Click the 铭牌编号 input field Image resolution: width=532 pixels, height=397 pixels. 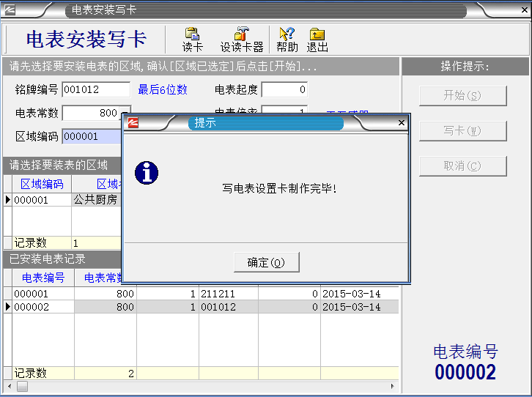coord(95,90)
